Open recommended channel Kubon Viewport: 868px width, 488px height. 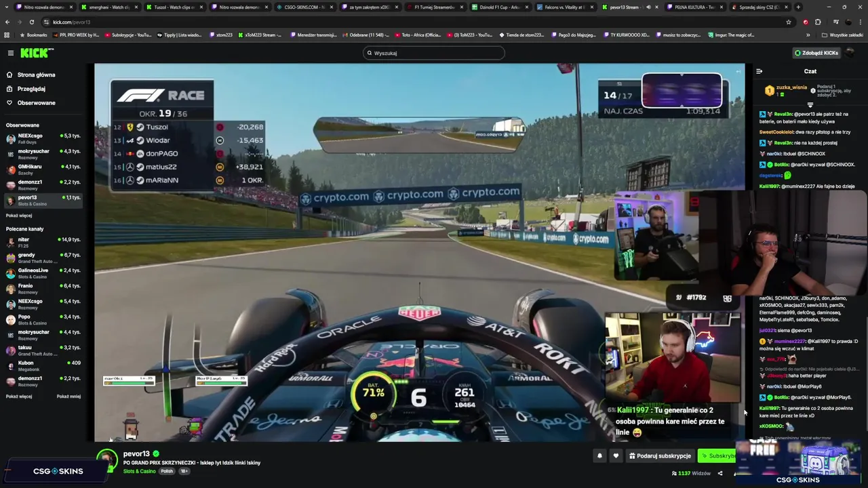[x=42, y=366]
